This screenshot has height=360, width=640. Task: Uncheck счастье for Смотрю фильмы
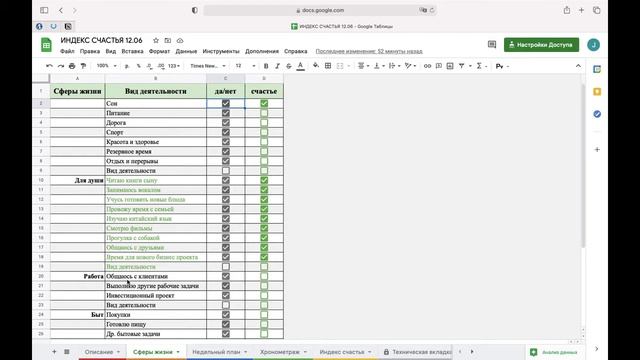tap(264, 228)
